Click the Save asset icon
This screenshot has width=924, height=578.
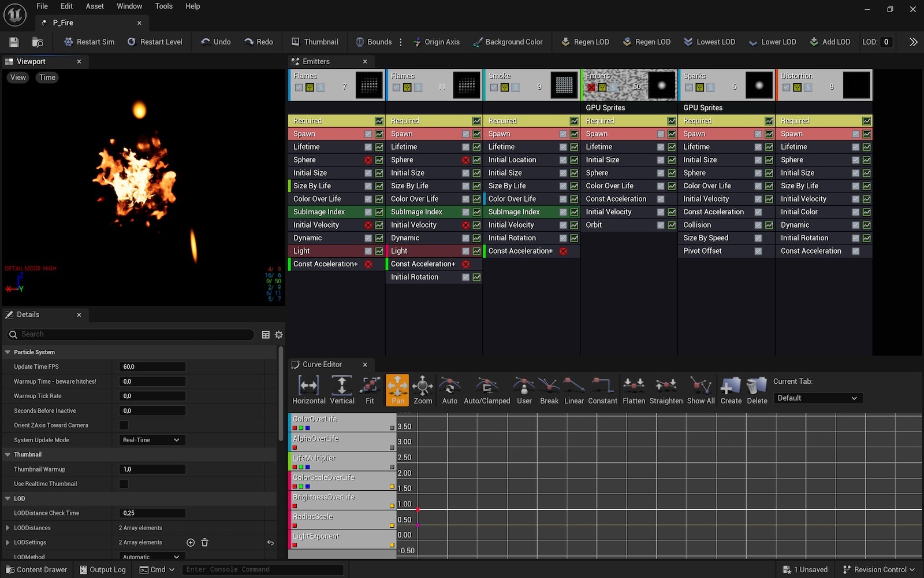14,42
